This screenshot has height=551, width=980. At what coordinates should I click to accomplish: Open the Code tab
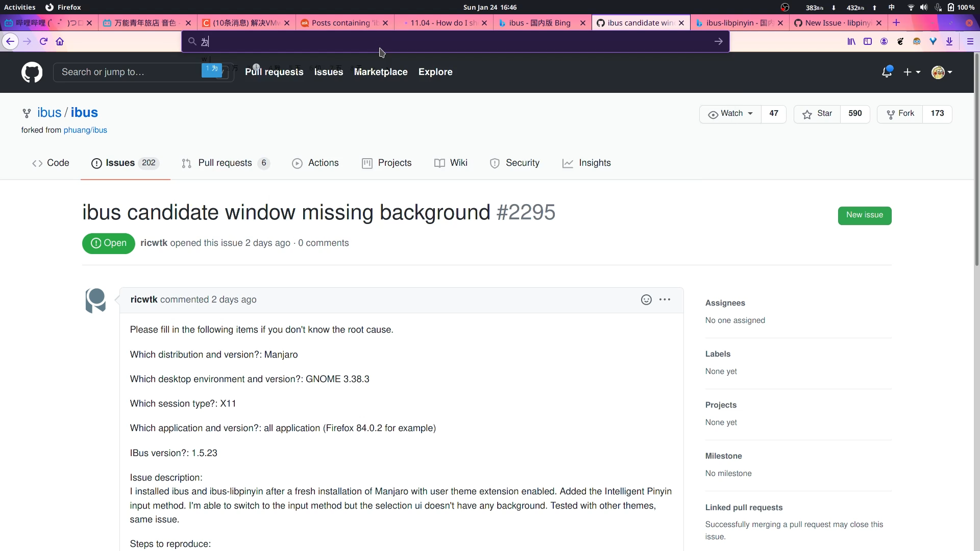pyautogui.click(x=51, y=163)
